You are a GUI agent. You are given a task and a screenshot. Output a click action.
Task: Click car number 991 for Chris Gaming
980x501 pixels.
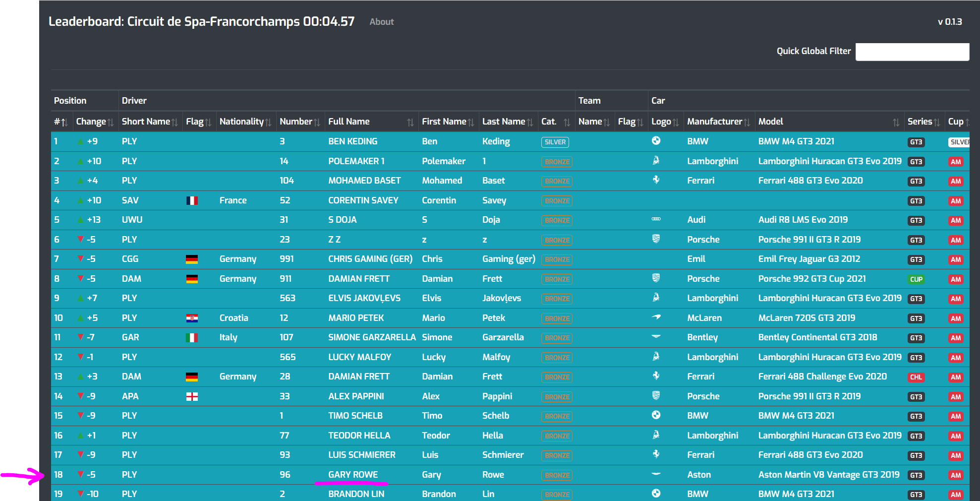287,259
